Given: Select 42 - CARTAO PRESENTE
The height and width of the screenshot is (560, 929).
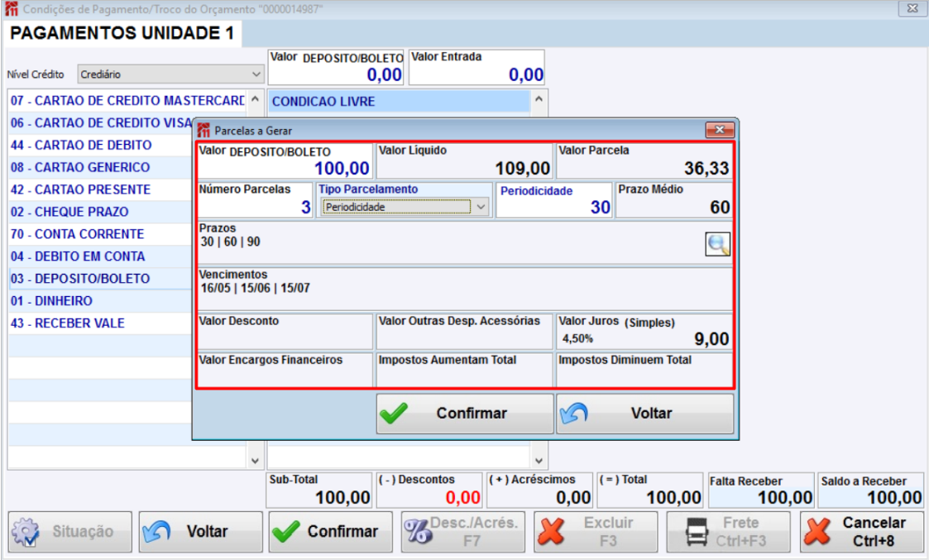Looking at the screenshot, I should [101, 189].
